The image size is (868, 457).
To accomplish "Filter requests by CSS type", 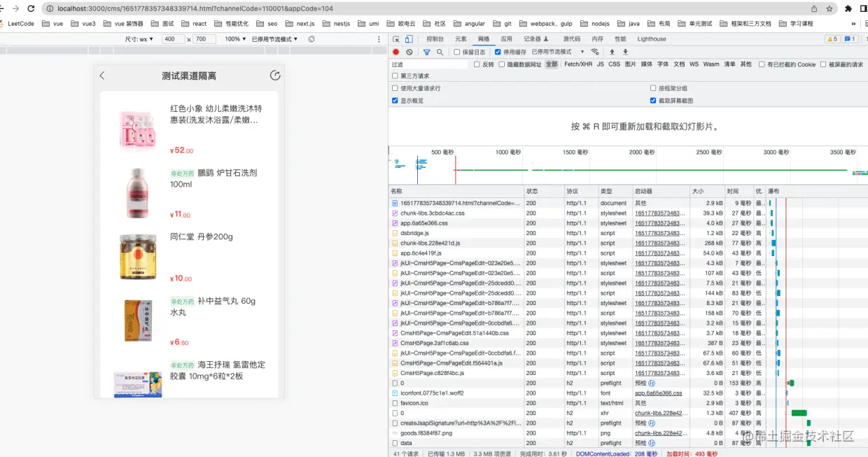I will tap(614, 64).
